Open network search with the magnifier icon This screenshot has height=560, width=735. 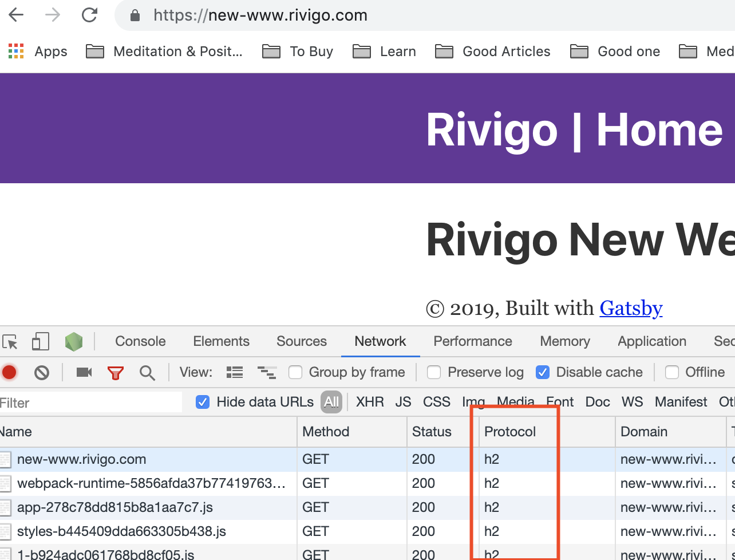(148, 373)
